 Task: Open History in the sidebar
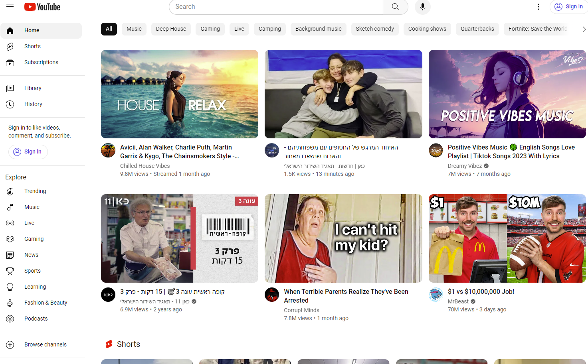pyautogui.click(x=33, y=104)
